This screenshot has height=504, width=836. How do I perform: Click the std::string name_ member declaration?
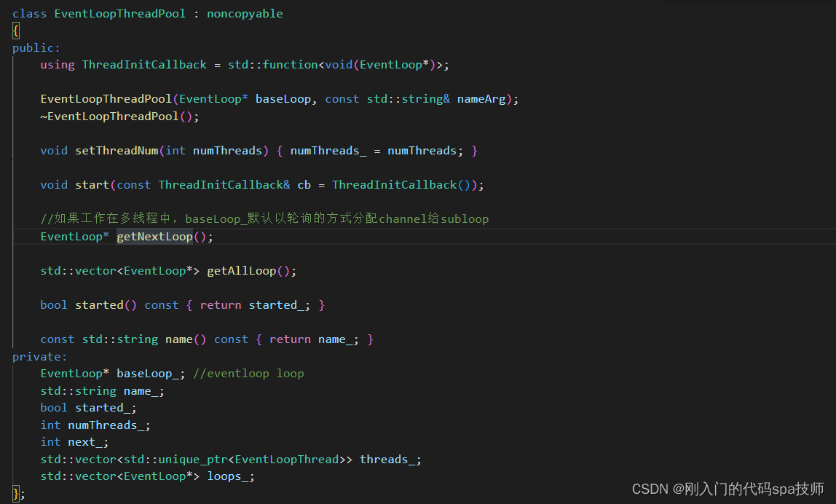(x=103, y=391)
